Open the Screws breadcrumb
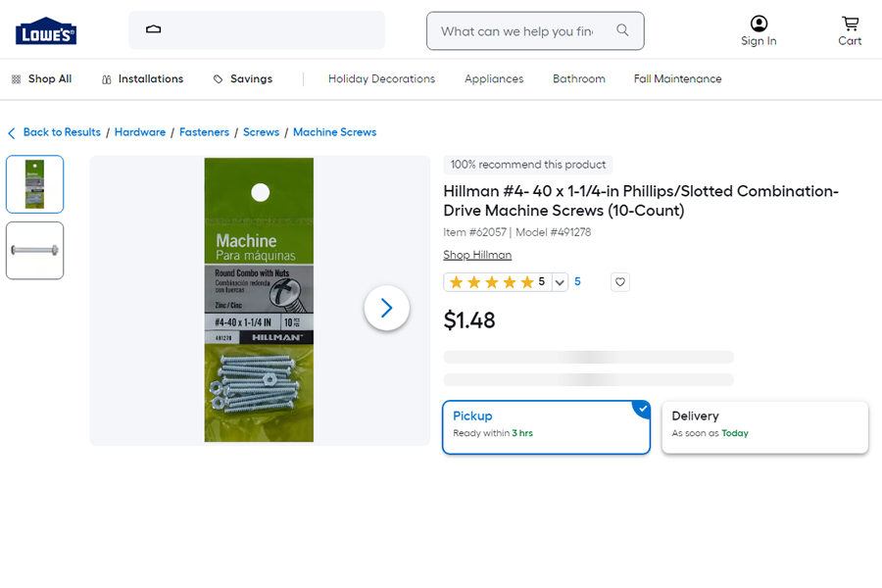Image resolution: width=882 pixels, height=588 pixels. [x=261, y=132]
